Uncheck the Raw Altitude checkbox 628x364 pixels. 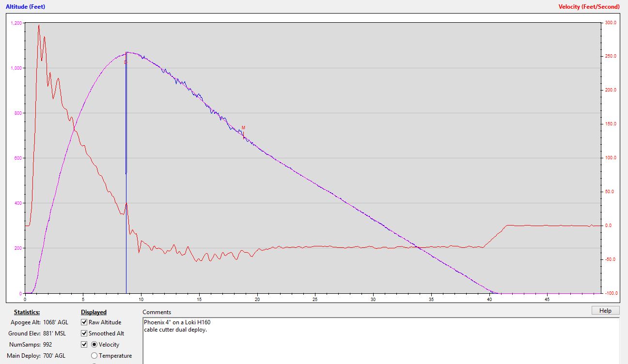click(84, 322)
